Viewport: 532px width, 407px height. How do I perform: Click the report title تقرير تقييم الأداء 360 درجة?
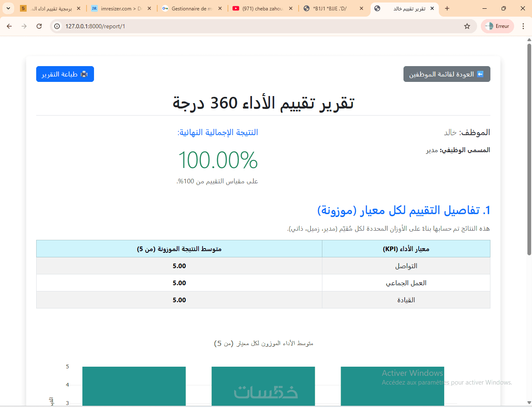pos(263,103)
